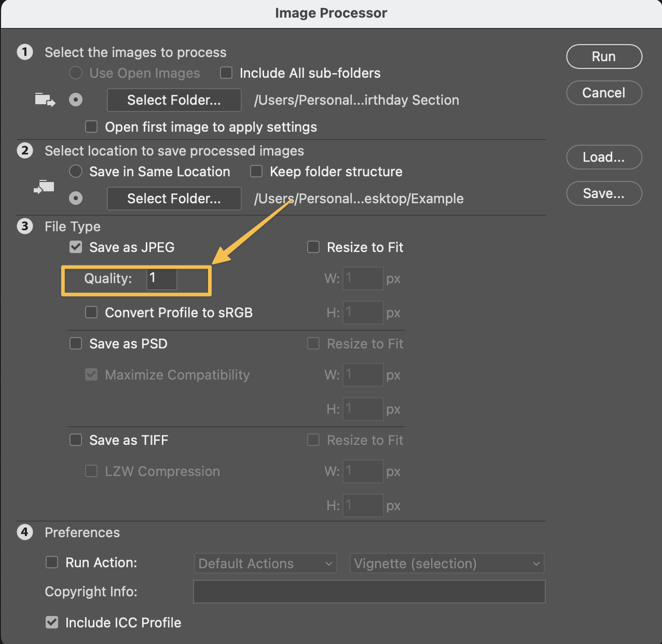Viewport: 662px width, 644px height.
Task: Click the Load... button
Action: click(604, 157)
